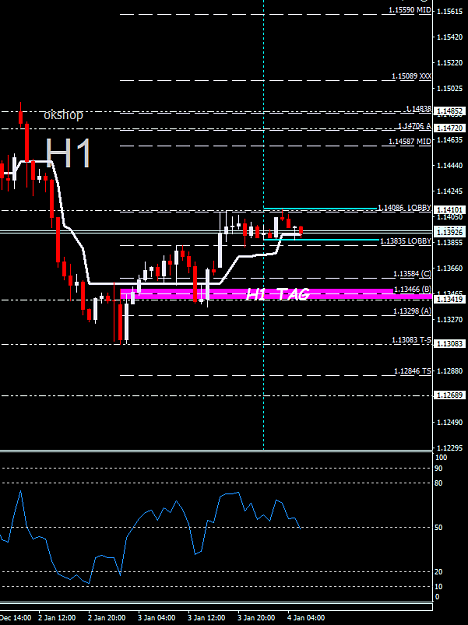Select the 1.13835 LOBBY level label

coord(406,242)
